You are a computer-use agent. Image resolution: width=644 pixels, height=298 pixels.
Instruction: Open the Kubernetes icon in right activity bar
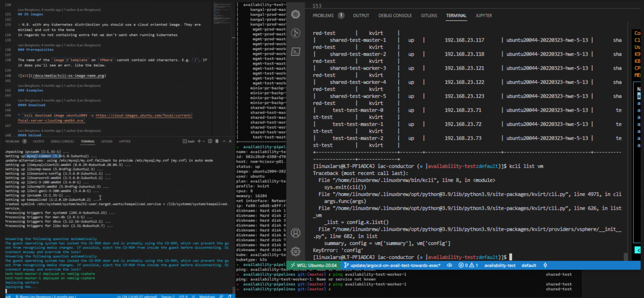(296, 15)
